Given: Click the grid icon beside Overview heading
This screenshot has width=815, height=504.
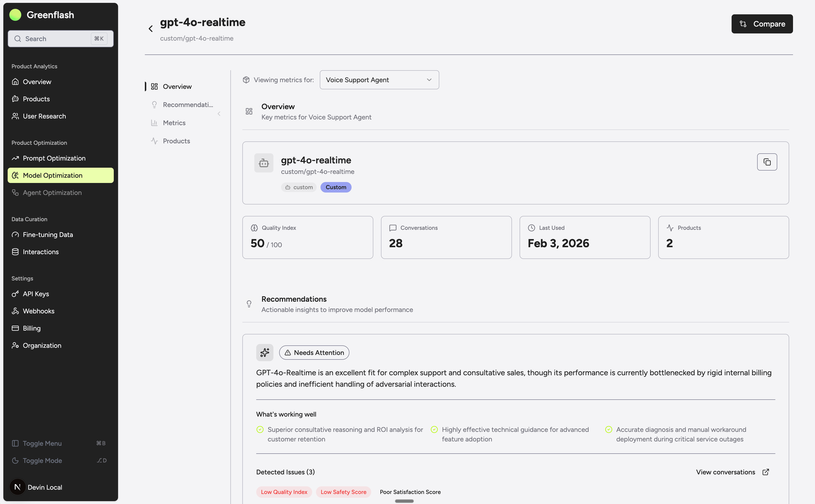Looking at the screenshot, I should (x=249, y=111).
